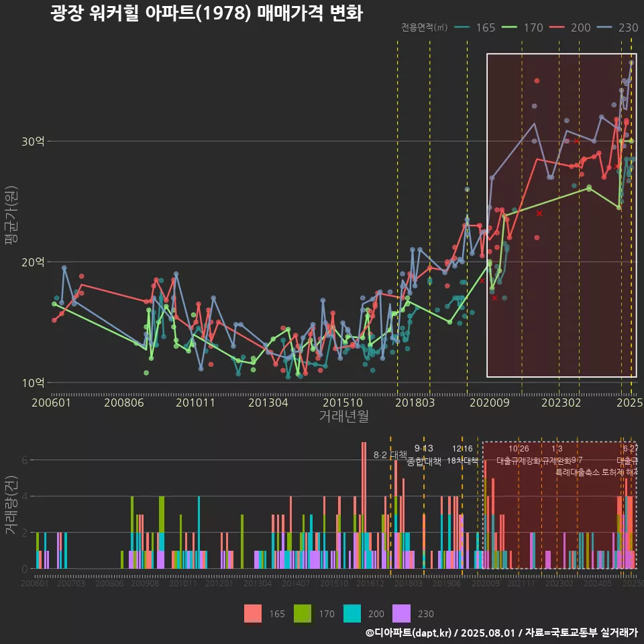This screenshot has width=644, height=644.
Task: Select 202009 tick on price chart x-axis
Action: pyautogui.click(x=490, y=402)
